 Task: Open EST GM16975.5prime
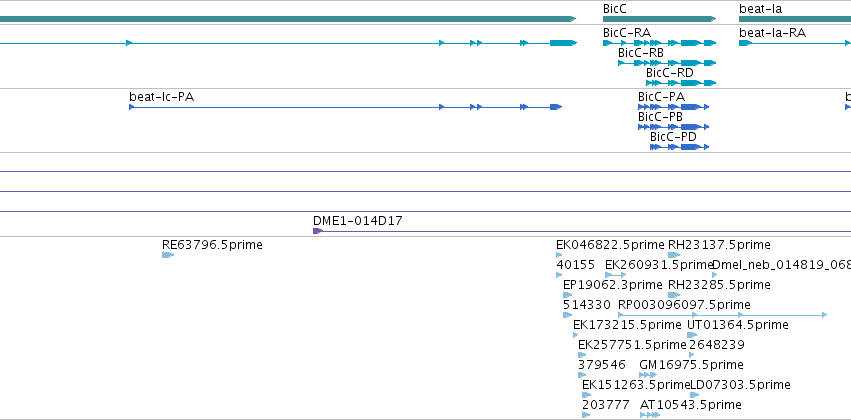pos(648,376)
